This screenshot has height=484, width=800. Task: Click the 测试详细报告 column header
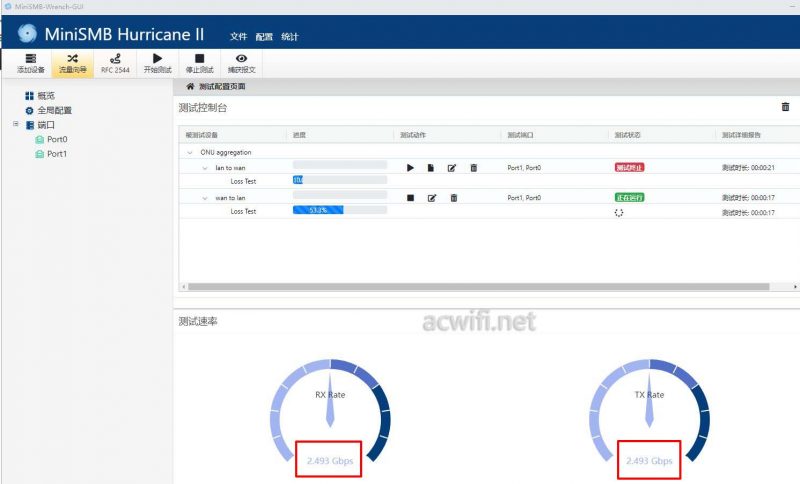click(741, 135)
